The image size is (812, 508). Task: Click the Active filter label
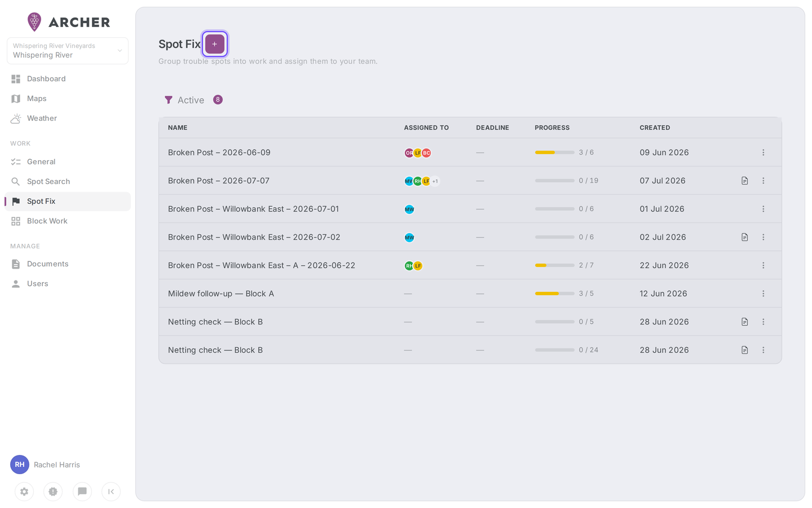coord(191,100)
